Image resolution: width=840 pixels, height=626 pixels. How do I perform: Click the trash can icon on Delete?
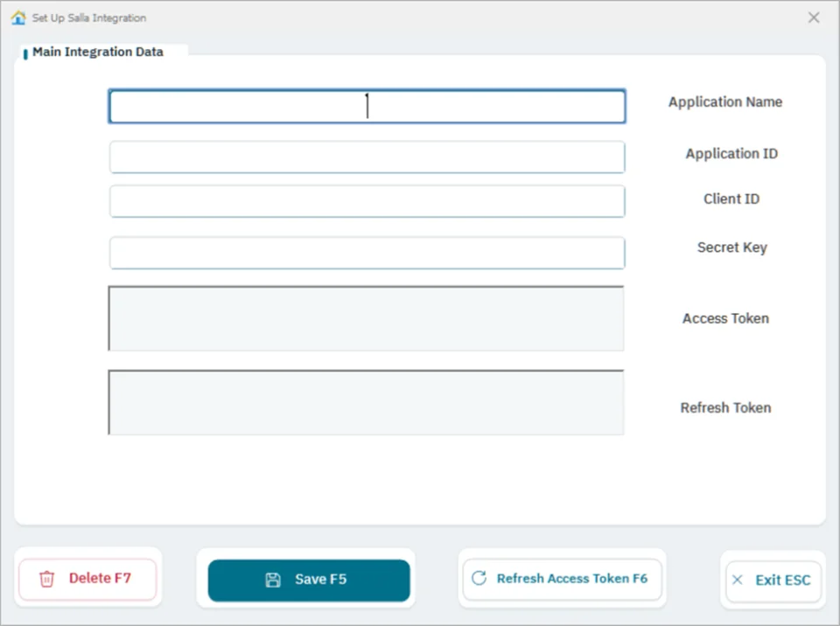click(46, 579)
